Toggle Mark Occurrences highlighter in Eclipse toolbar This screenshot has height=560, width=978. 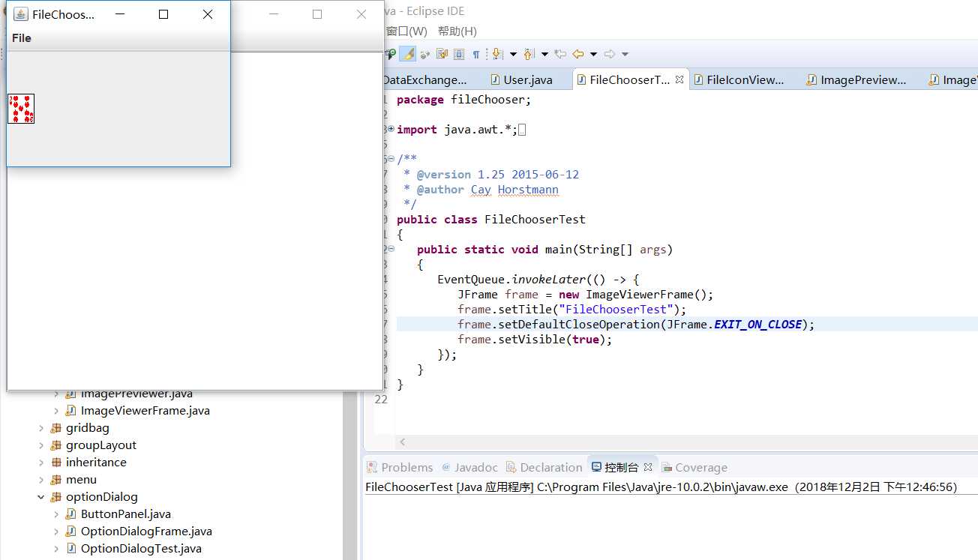(x=409, y=54)
